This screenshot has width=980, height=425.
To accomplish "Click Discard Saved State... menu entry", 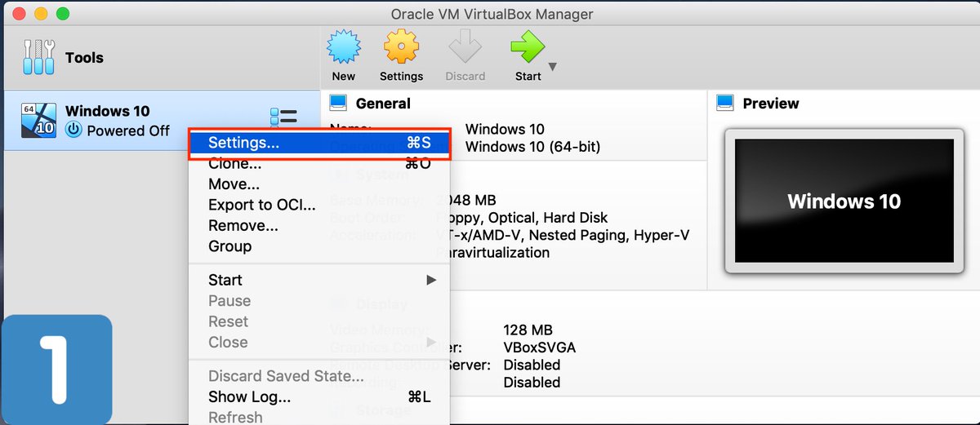I will [x=318, y=376].
